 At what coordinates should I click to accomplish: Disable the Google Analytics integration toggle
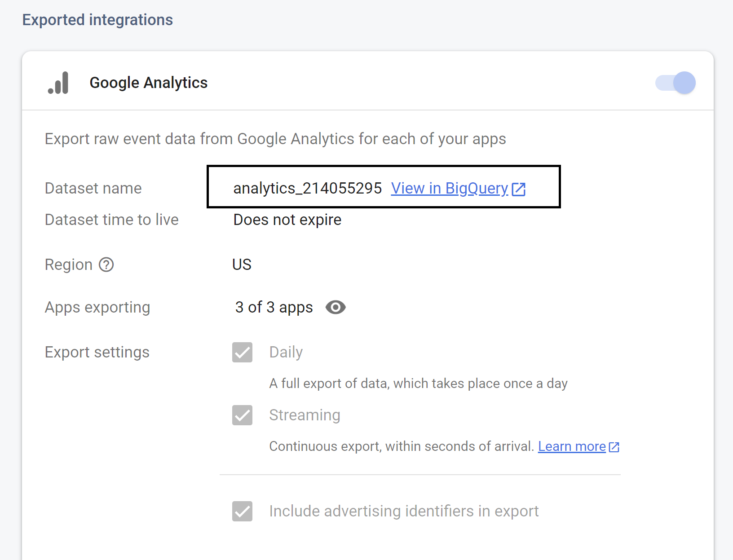pos(675,83)
